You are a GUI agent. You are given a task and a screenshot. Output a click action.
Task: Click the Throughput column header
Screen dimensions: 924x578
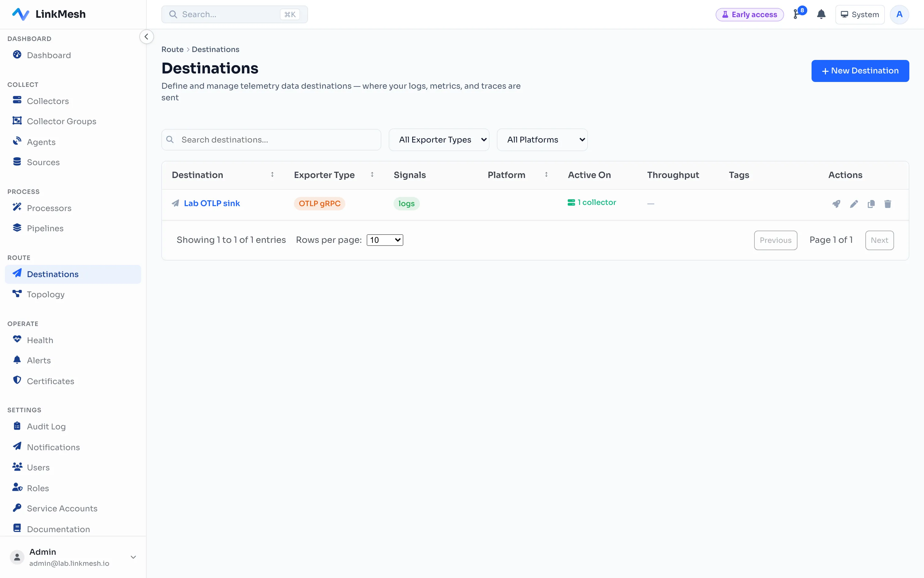tap(673, 175)
